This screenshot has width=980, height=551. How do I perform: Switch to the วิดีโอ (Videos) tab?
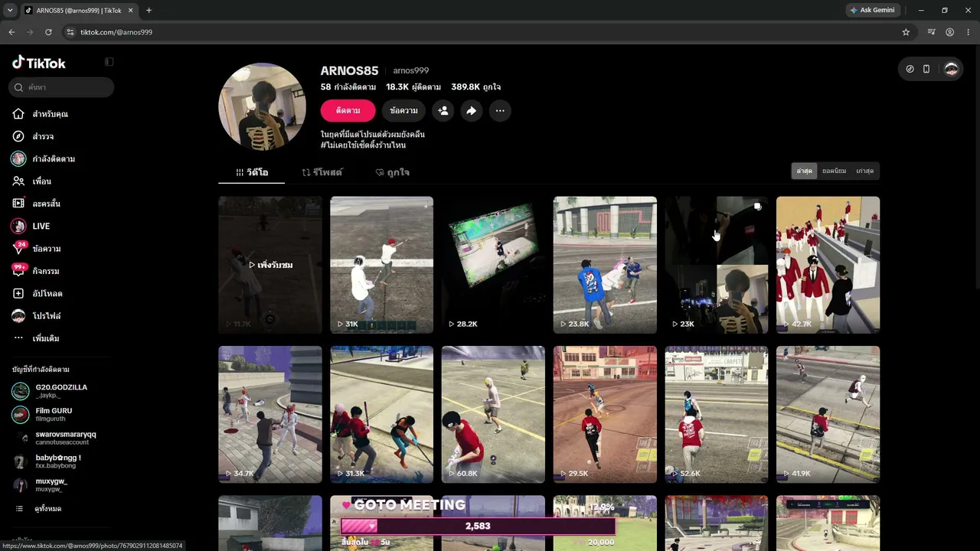[252, 173]
